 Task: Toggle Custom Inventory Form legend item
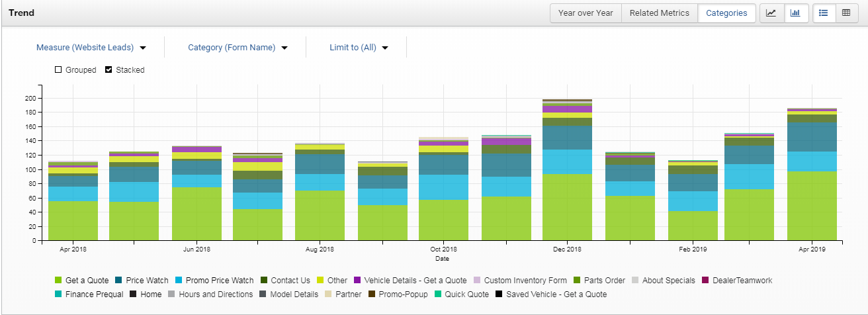[520, 281]
